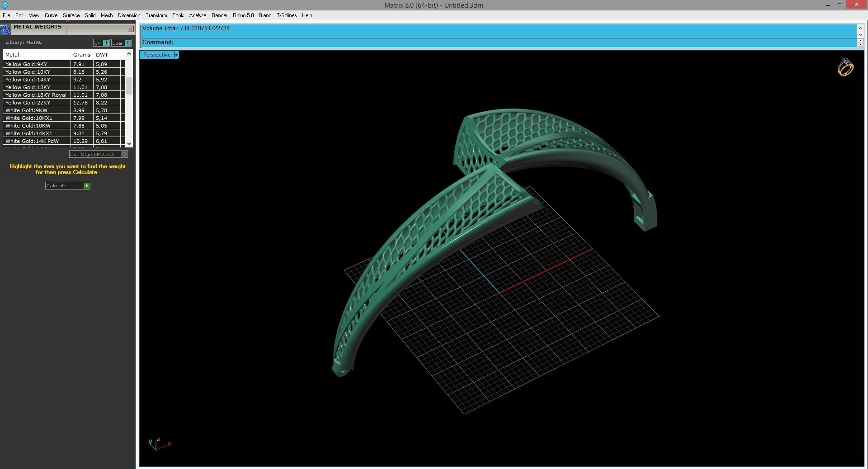Click the 10.29 grams value

[80, 141]
